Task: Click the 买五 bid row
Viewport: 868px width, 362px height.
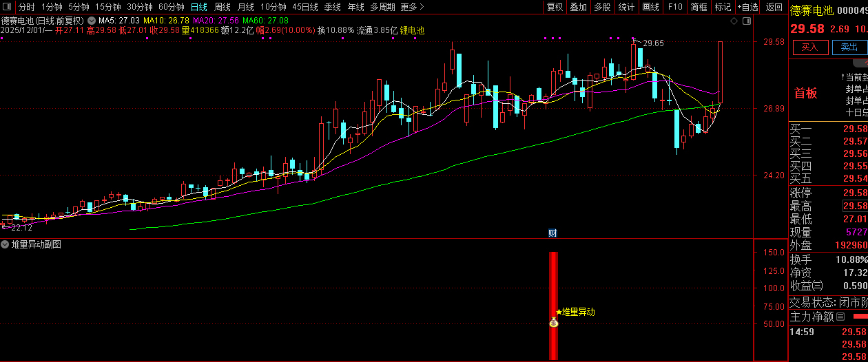Action: tap(828, 179)
